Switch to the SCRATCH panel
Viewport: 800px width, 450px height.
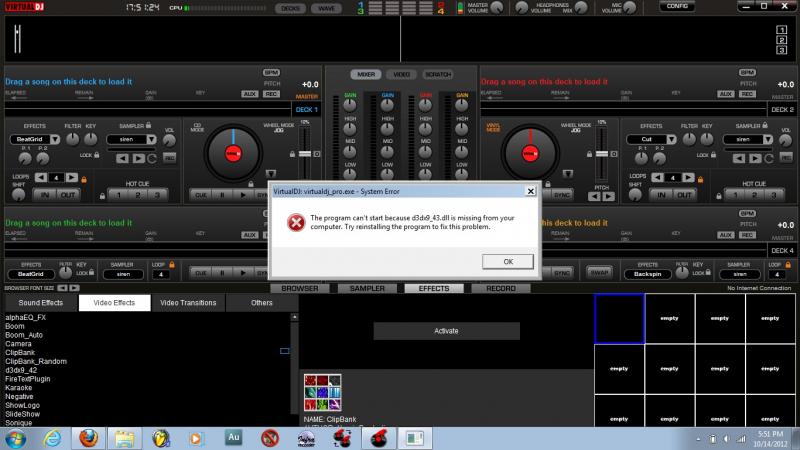[x=438, y=74]
